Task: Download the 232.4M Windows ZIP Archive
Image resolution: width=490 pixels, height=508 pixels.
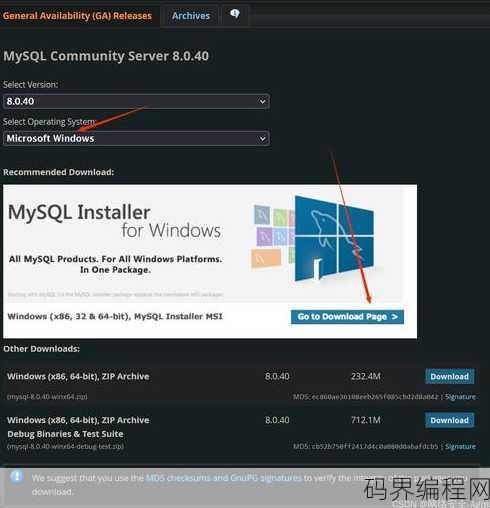Action: (449, 377)
